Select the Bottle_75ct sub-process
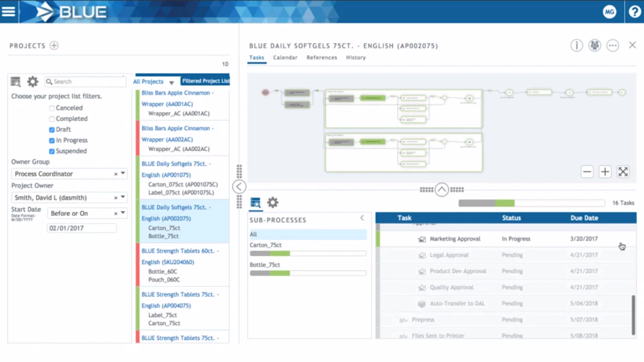 [264, 265]
